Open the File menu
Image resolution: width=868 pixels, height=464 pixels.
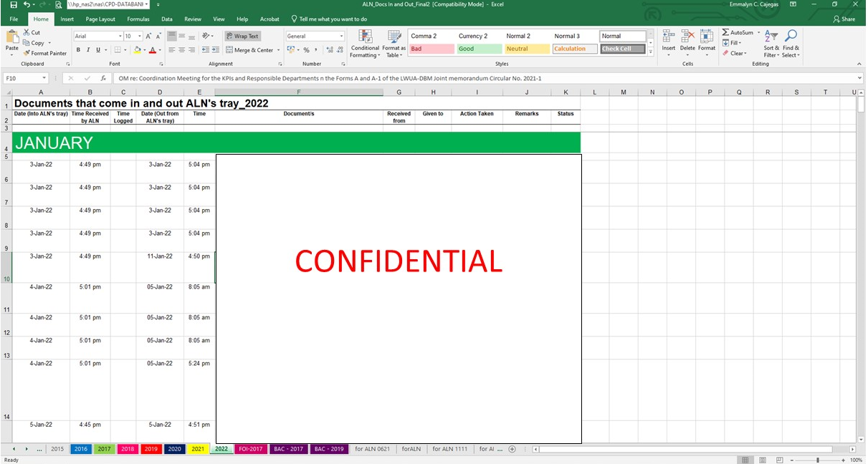tap(14, 19)
